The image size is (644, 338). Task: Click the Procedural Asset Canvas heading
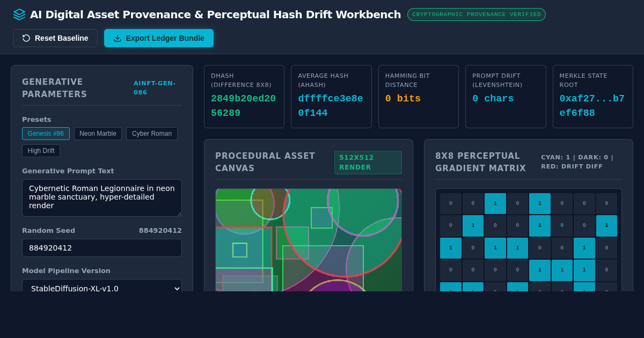pyautogui.click(x=265, y=162)
